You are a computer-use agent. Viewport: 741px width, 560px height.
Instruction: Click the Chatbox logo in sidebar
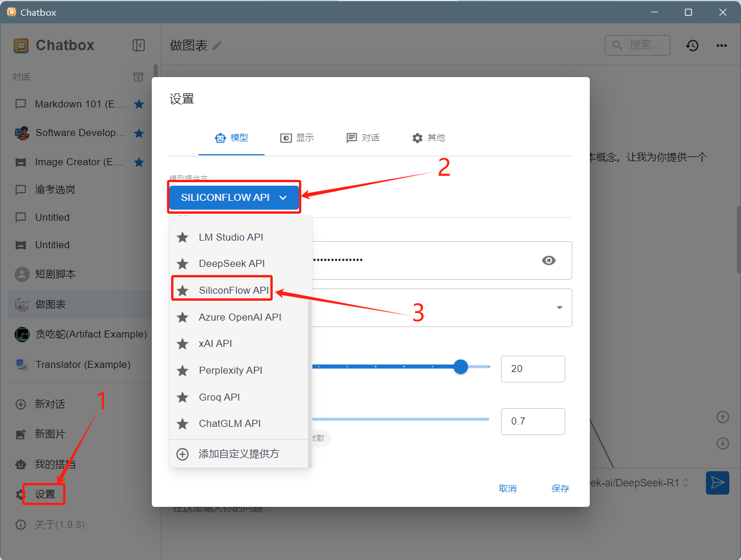(21, 45)
